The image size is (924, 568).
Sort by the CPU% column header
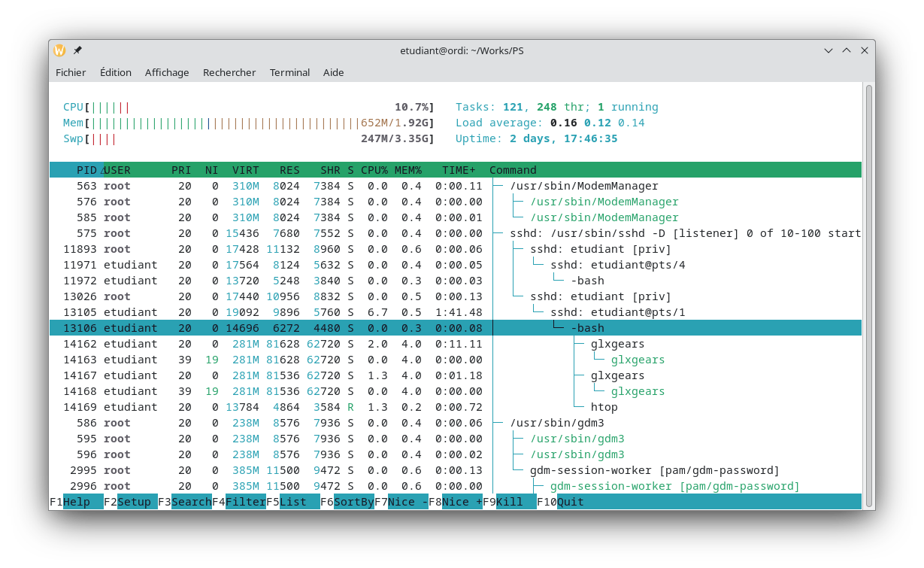tap(374, 170)
